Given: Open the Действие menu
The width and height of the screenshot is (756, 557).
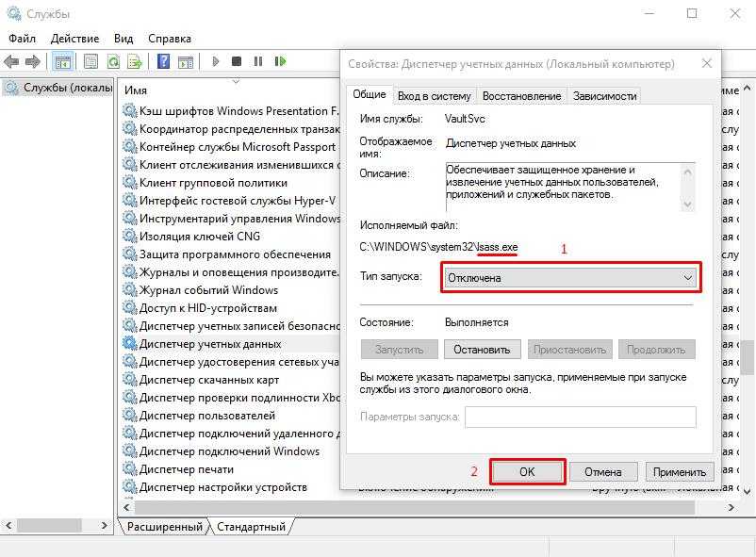Looking at the screenshot, I should tap(74, 39).
